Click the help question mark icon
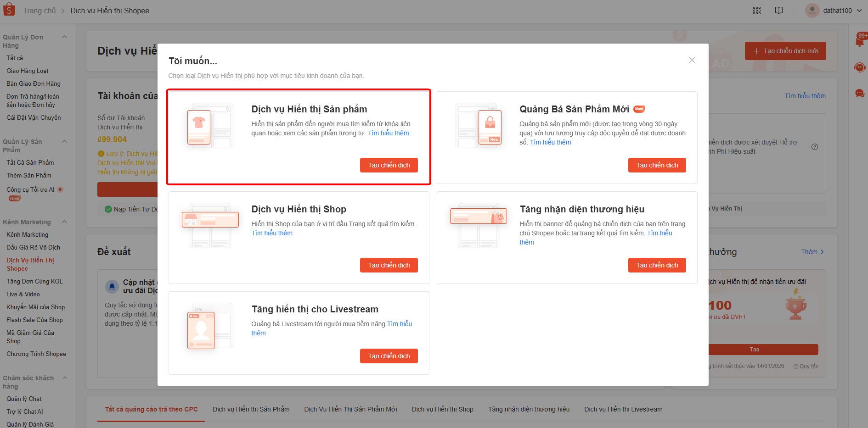 (x=815, y=147)
